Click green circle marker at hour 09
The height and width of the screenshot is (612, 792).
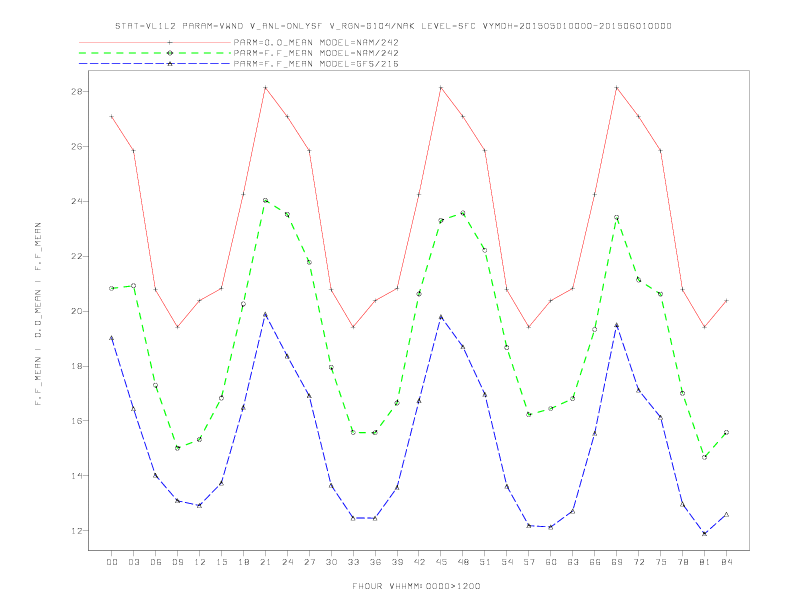tap(177, 448)
